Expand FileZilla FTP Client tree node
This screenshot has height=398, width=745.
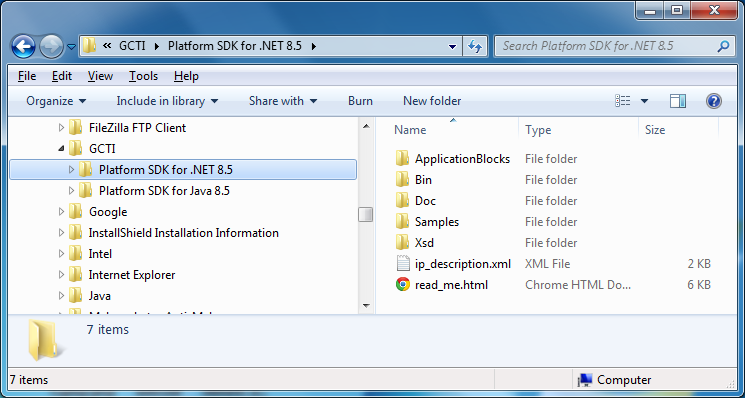pyautogui.click(x=61, y=128)
